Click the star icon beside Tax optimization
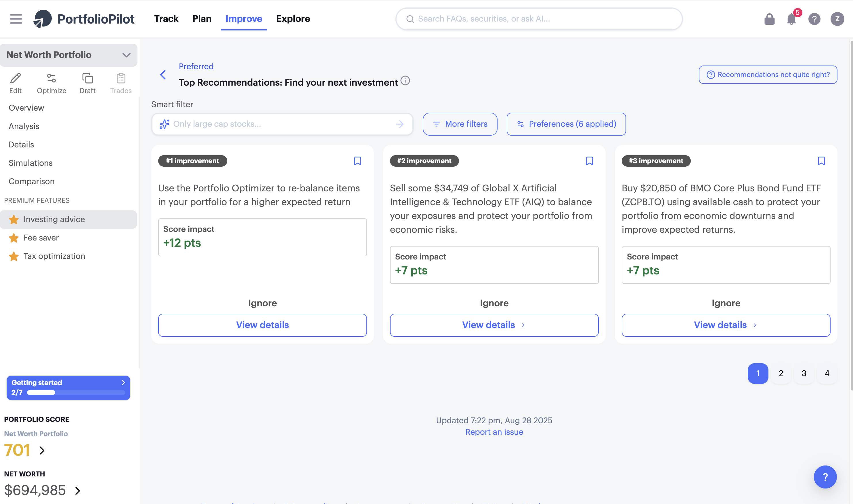The width and height of the screenshot is (853, 504). coord(14,256)
